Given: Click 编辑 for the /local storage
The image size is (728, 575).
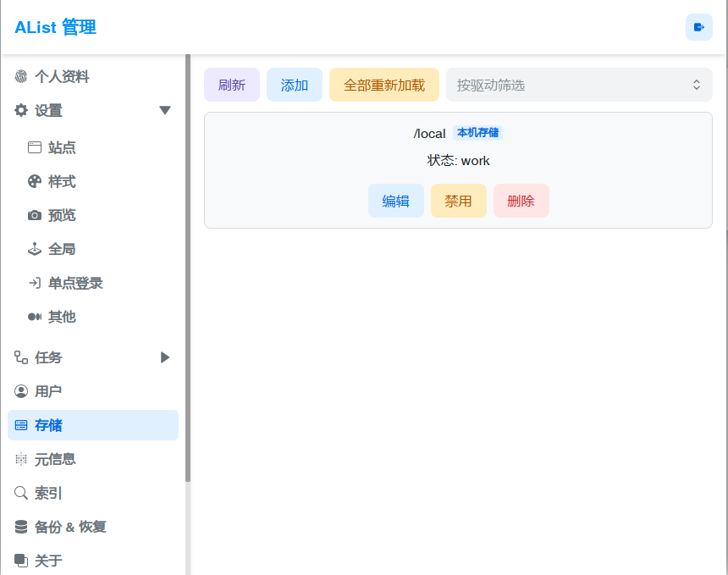Looking at the screenshot, I should (396, 201).
